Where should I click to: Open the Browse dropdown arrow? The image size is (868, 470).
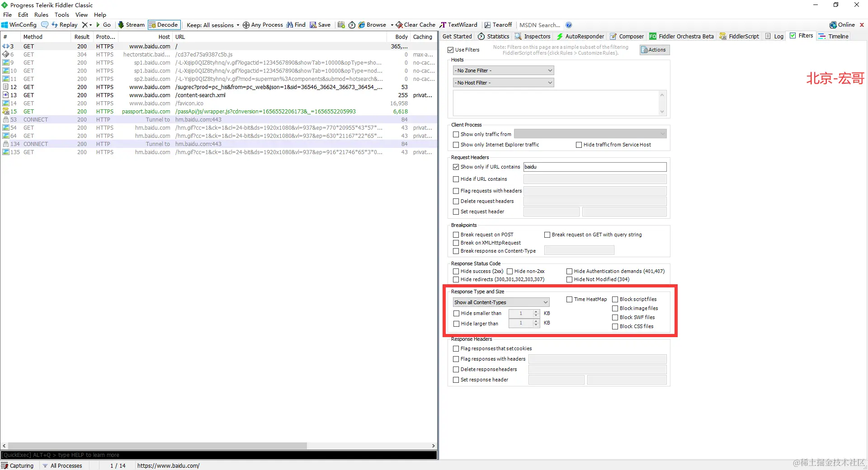(x=392, y=25)
